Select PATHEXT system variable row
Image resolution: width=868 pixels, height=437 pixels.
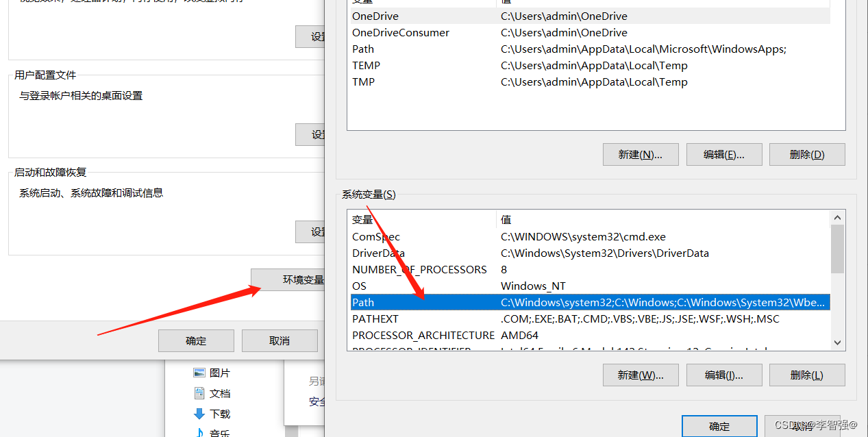coord(590,319)
